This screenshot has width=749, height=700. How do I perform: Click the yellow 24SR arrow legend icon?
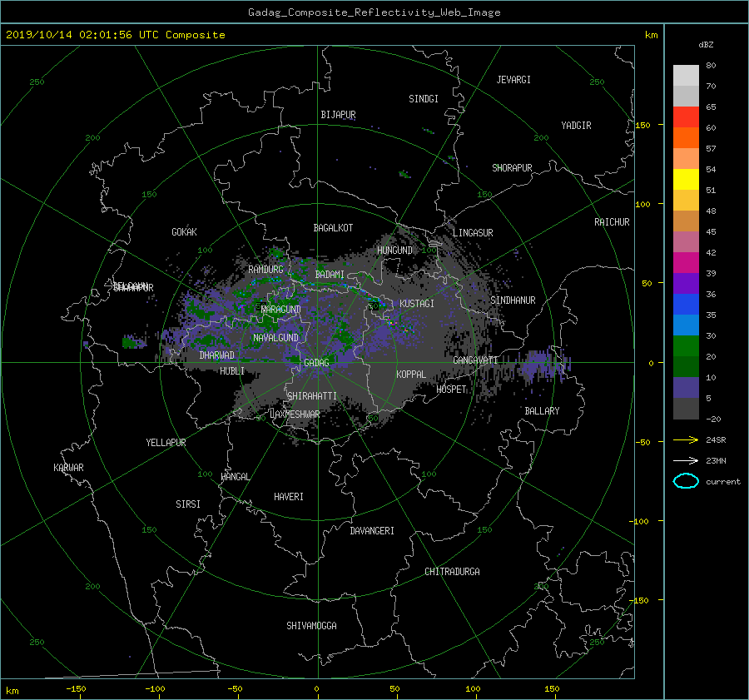[x=686, y=439]
